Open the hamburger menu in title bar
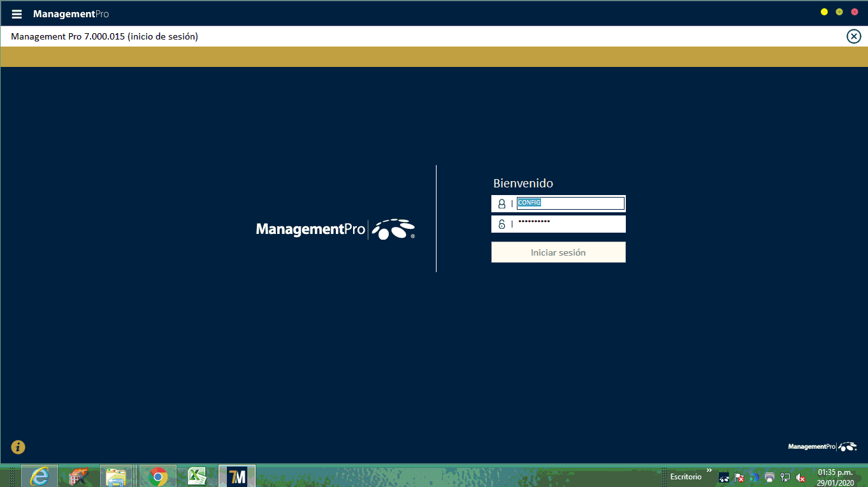This screenshot has height=487, width=868. (x=17, y=14)
